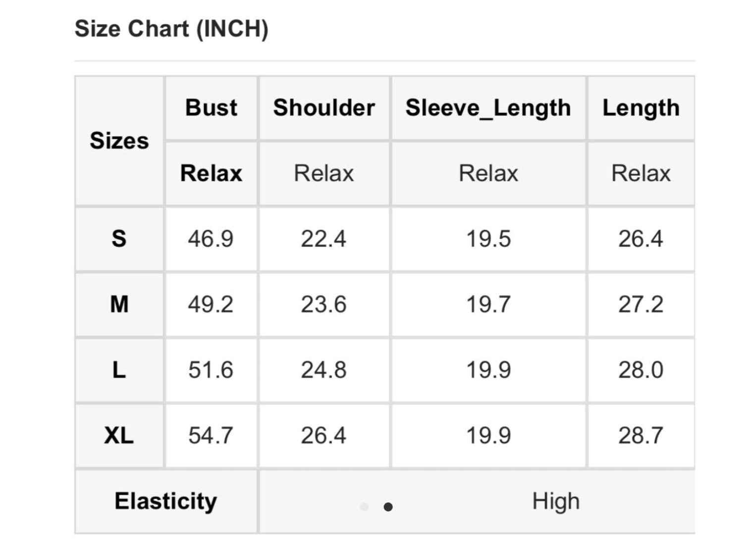Viewport: 752px width, 560px height.
Task: Click the 51.6 bust value for L
Action: (x=211, y=370)
